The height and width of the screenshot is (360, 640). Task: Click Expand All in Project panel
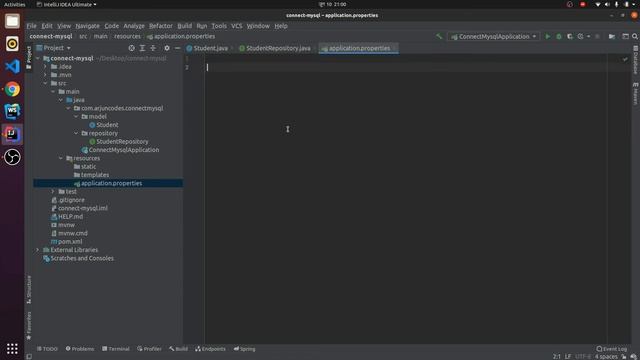[x=142, y=48]
